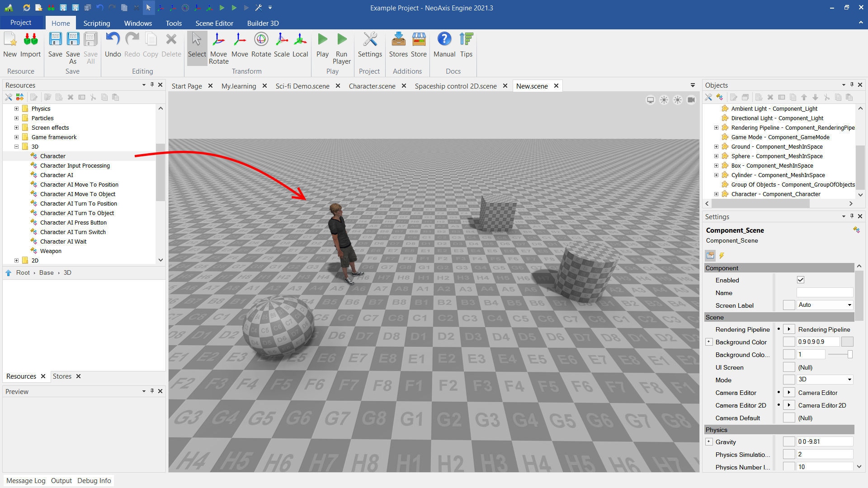The image size is (868, 488).
Task: Click the Name input field
Action: 825,293
